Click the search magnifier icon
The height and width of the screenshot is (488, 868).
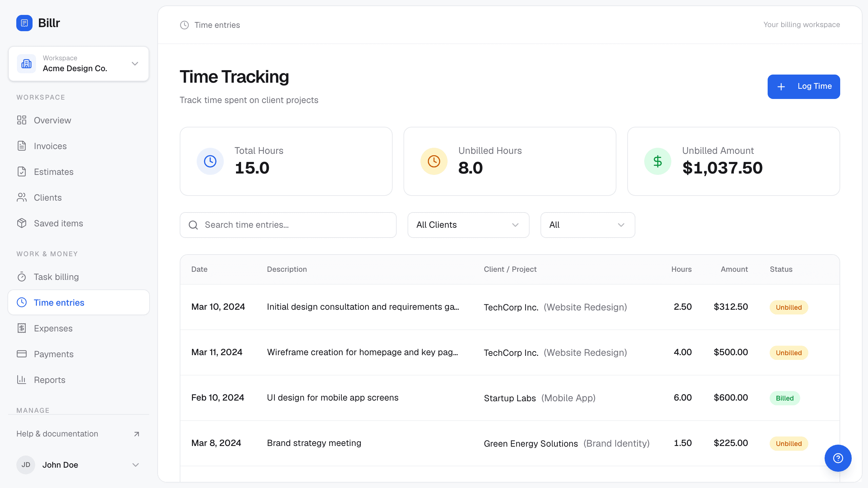pos(193,225)
